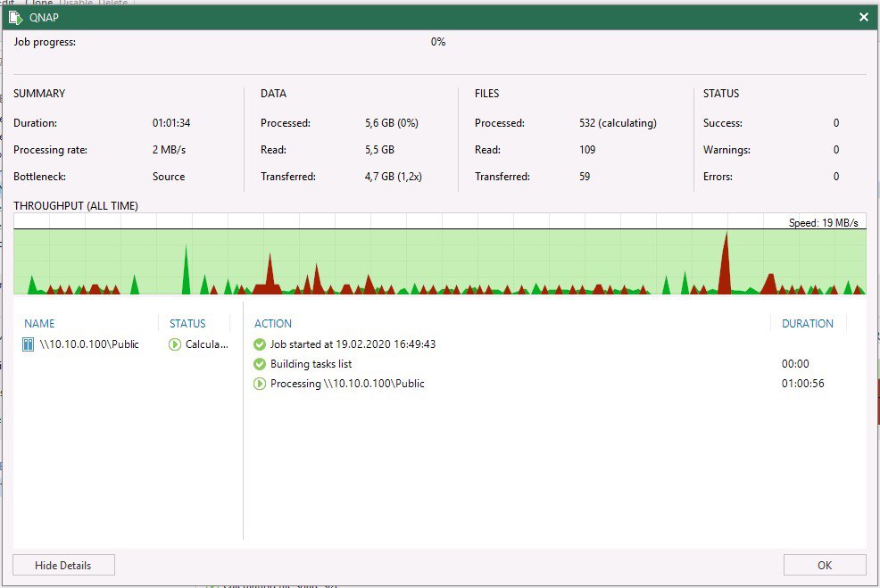Select the \\10.10.0.100\Public file share row
The height and width of the screenshot is (588, 880).
[127, 344]
